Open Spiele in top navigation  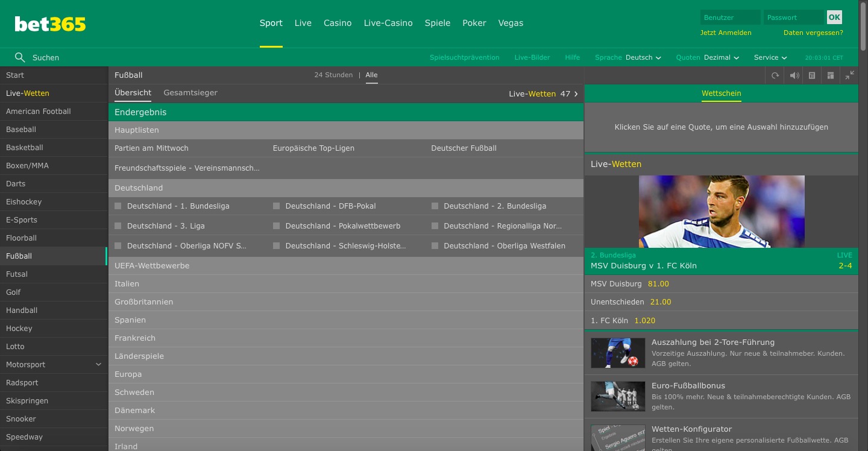pyautogui.click(x=438, y=23)
